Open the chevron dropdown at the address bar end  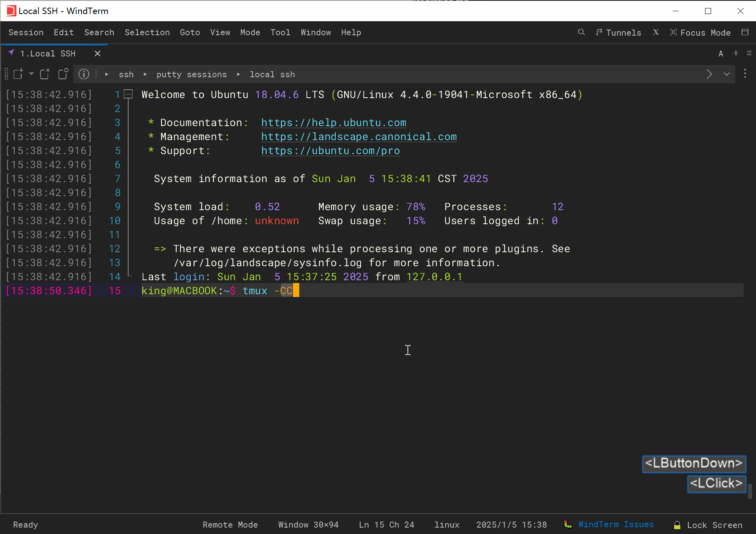click(x=726, y=74)
